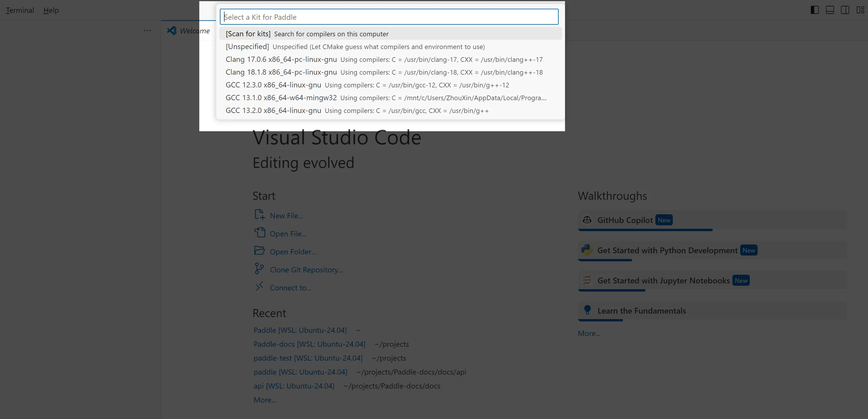Click the VS Code logo on the Welcome tab
This screenshot has height=419, width=868.
(171, 30)
